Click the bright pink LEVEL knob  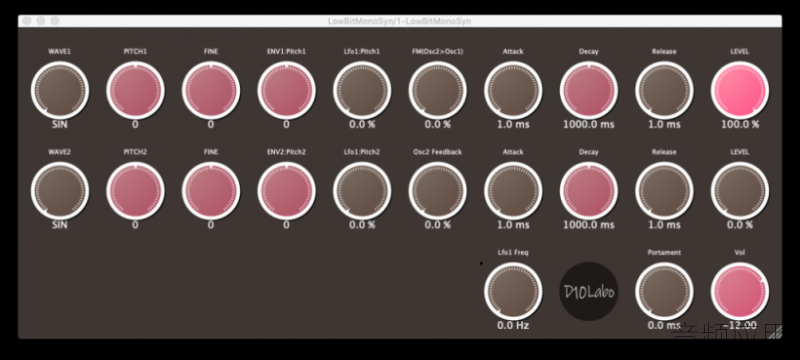(x=740, y=90)
